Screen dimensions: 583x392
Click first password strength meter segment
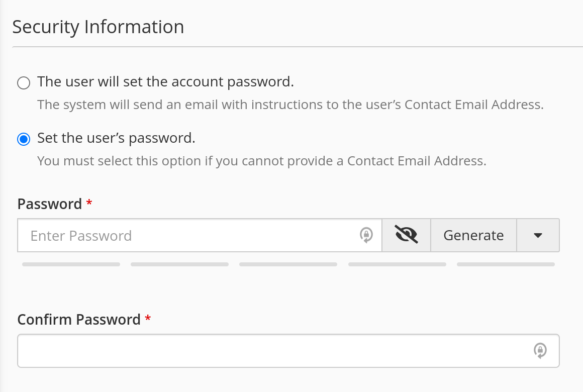coord(71,264)
